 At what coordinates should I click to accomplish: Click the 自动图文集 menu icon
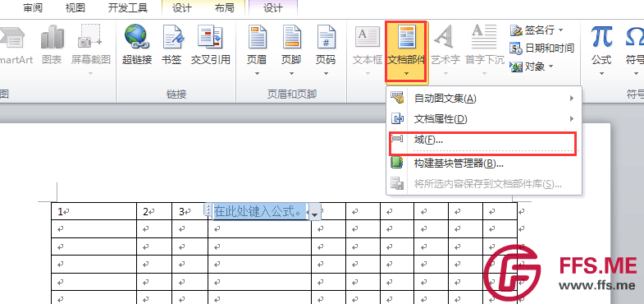tap(397, 98)
